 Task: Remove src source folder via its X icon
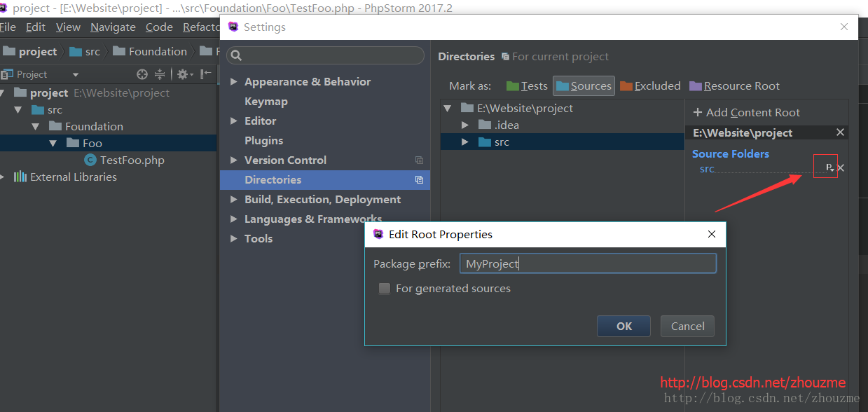coord(840,167)
